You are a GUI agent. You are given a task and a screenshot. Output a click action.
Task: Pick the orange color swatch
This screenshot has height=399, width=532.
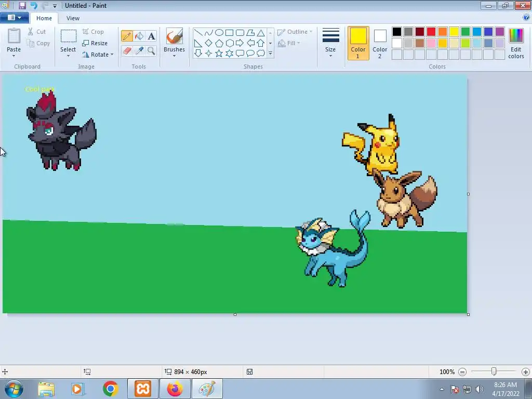[443, 32]
